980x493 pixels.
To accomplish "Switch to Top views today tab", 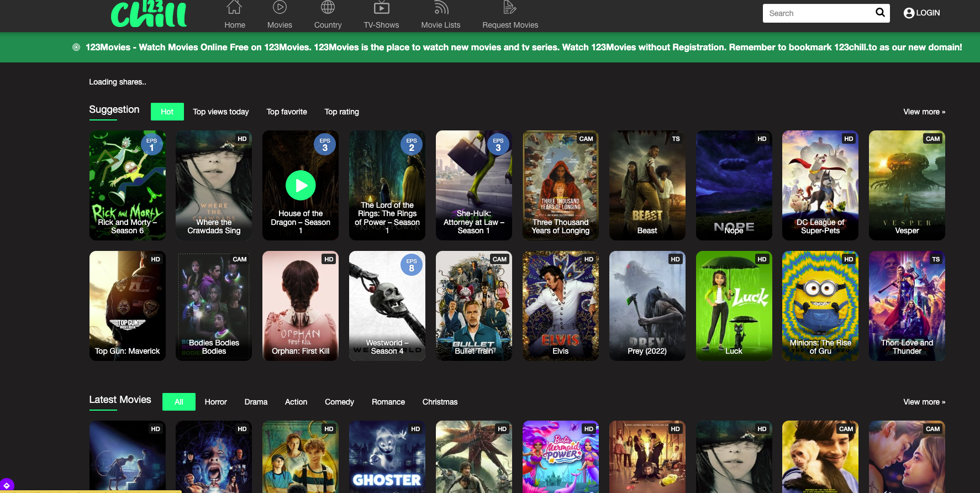I will pos(220,112).
